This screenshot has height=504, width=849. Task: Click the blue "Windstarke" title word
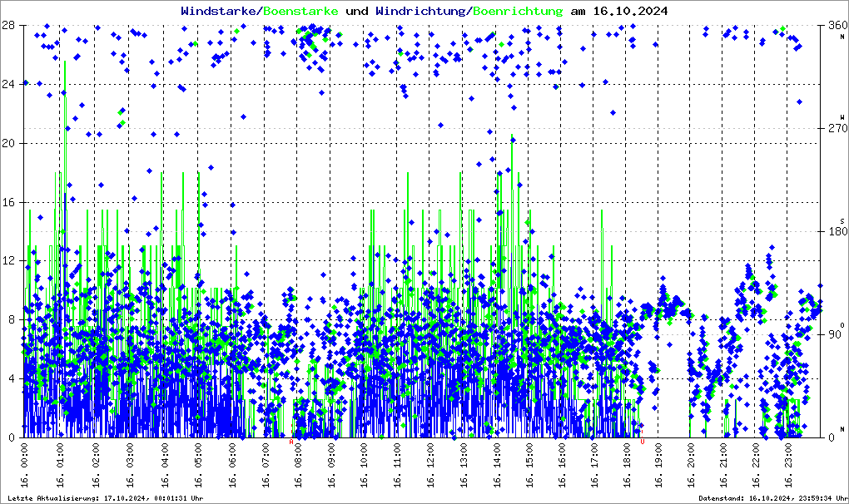pos(220,11)
